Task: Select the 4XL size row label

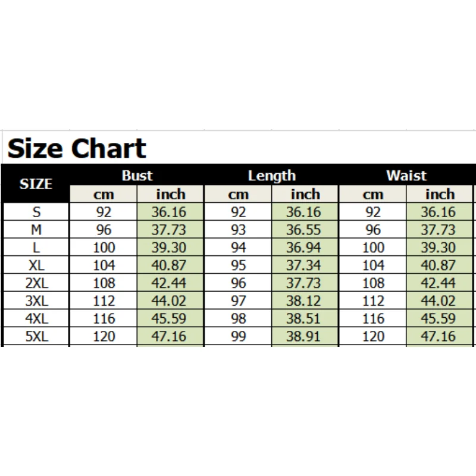Action: click(x=36, y=319)
